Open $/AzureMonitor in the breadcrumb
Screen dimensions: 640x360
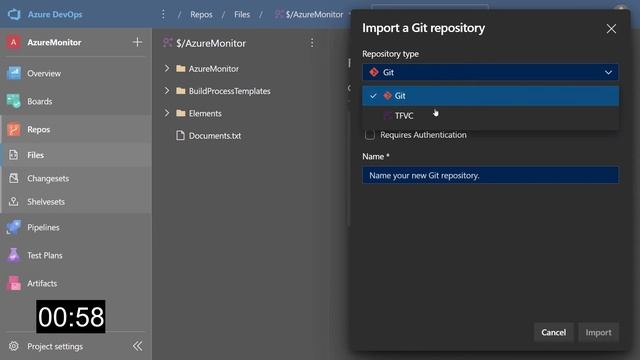(314, 14)
